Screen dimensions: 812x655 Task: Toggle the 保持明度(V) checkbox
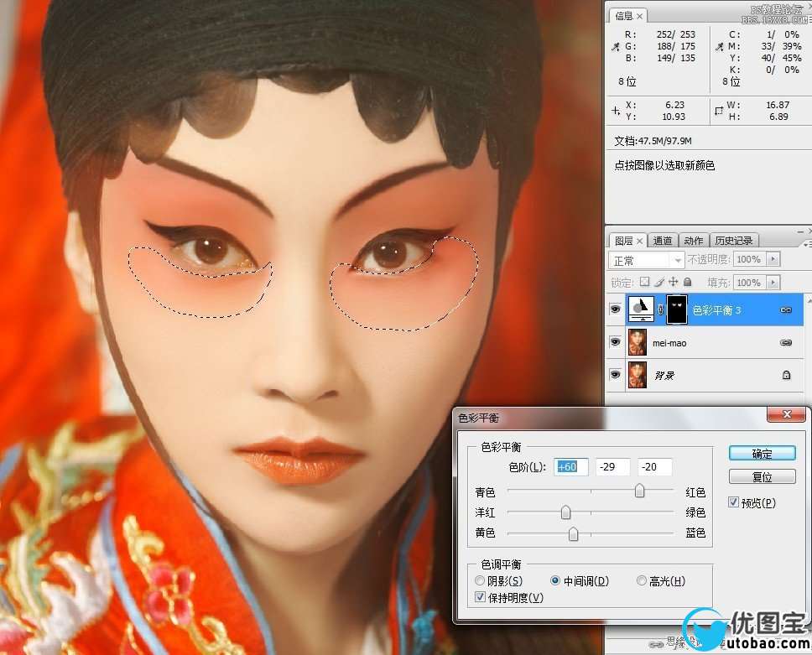pos(480,597)
